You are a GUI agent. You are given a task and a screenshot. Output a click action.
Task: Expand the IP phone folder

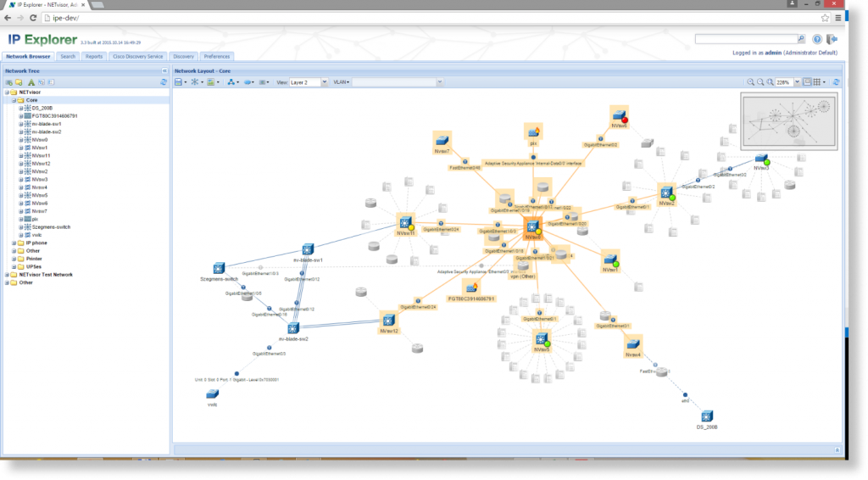(x=14, y=243)
